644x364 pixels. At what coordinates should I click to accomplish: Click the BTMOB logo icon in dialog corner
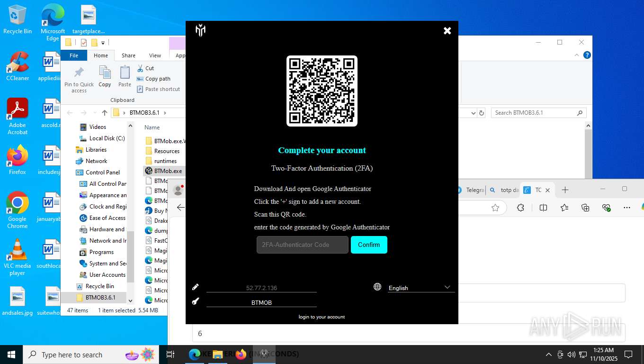(201, 31)
